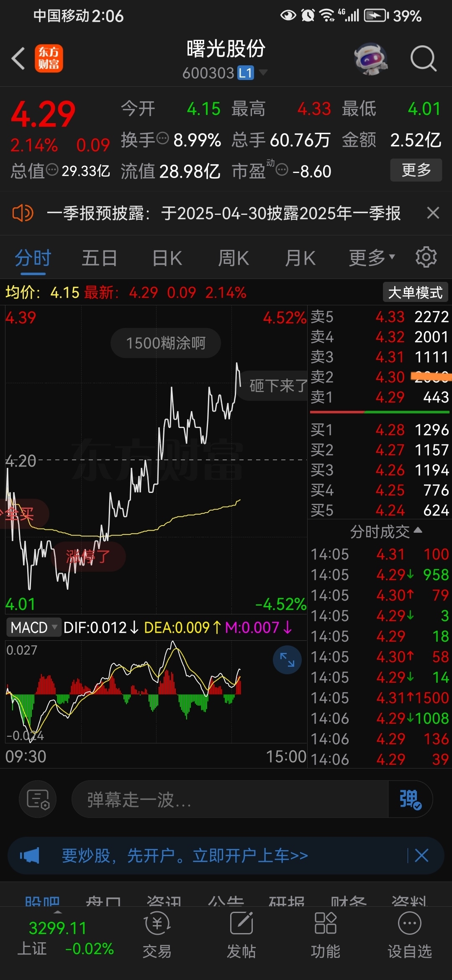
Task: Switch to the 五日 tab
Action: click(x=99, y=258)
